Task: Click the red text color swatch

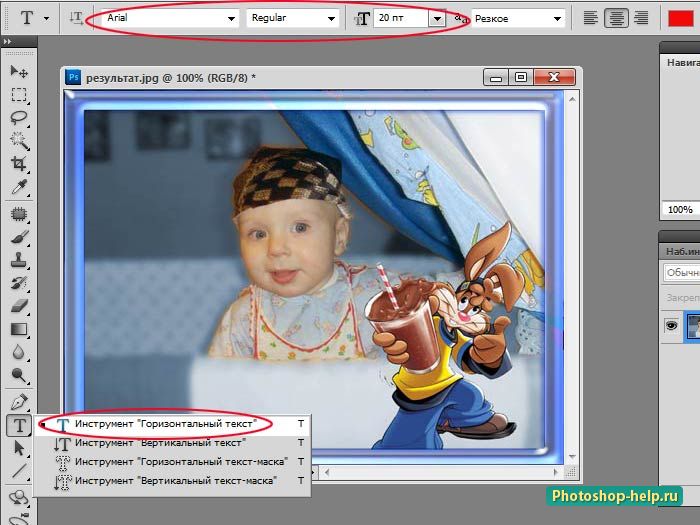Action: (x=680, y=18)
